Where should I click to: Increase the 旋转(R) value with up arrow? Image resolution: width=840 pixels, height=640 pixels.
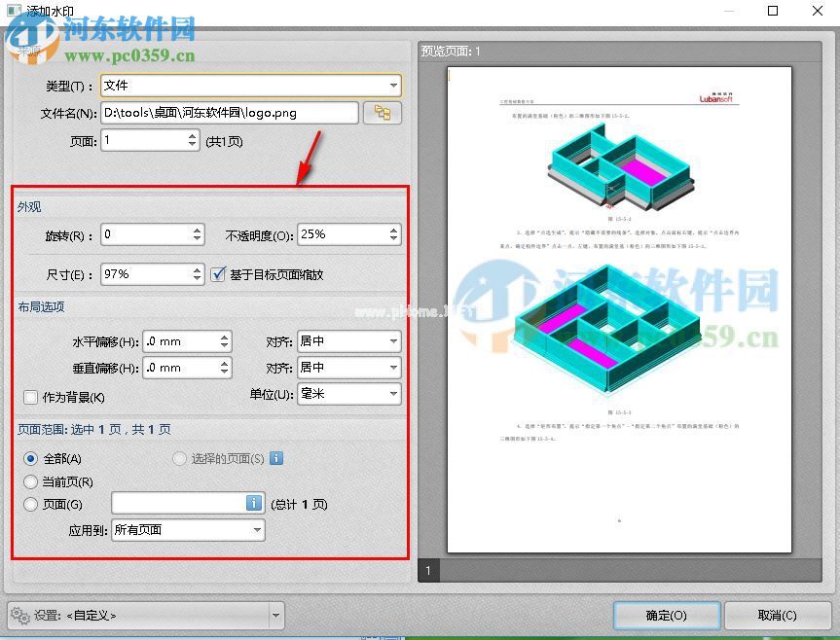point(198,230)
